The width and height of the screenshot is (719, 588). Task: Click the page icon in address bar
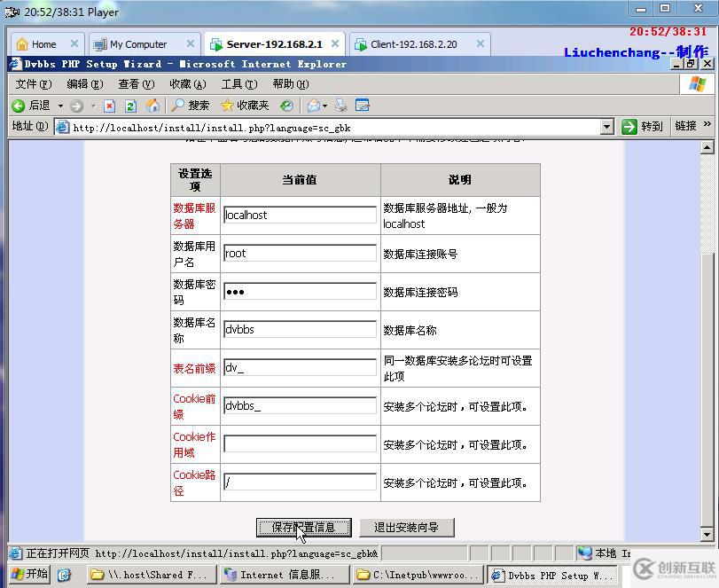coord(62,127)
